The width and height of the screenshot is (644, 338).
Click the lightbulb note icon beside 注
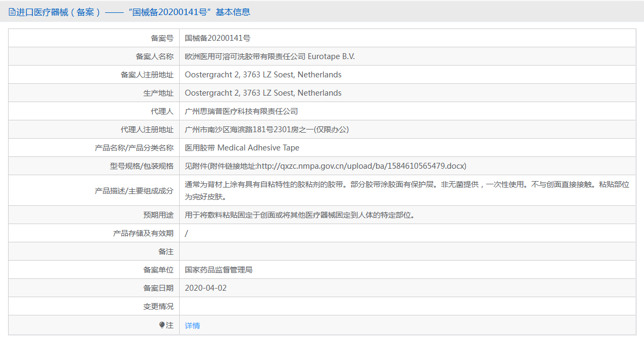(162, 325)
